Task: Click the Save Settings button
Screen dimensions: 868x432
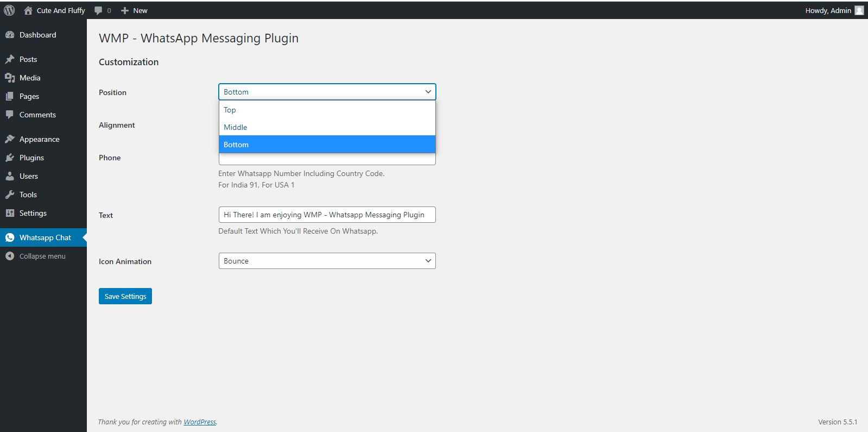Action: point(125,296)
